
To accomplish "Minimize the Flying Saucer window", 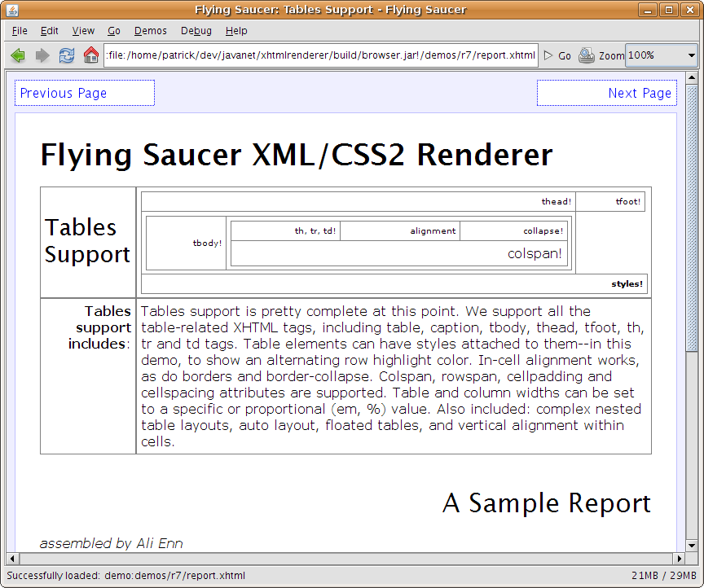I will (648, 10).
